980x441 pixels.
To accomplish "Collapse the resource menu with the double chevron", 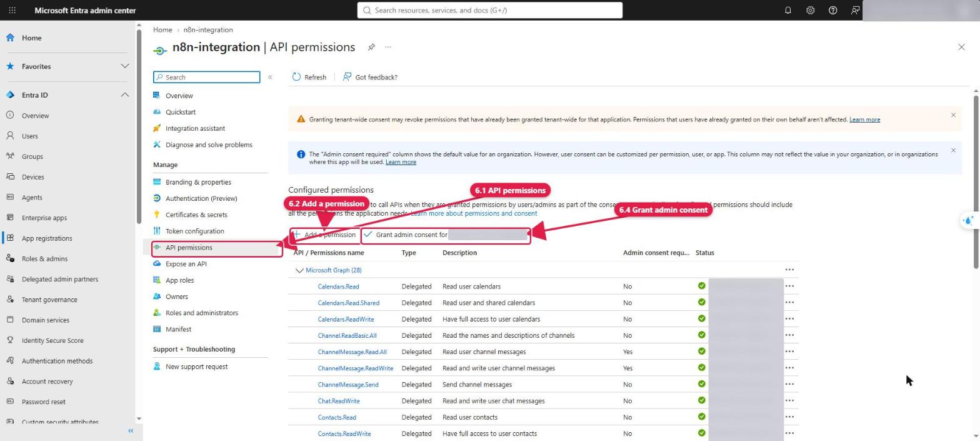I will pos(270,77).
